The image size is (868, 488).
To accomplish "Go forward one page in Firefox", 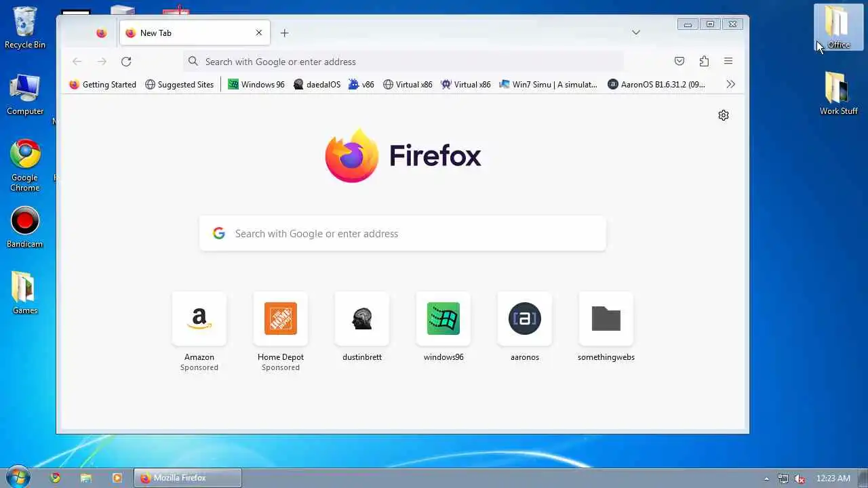I will (102, 62).
